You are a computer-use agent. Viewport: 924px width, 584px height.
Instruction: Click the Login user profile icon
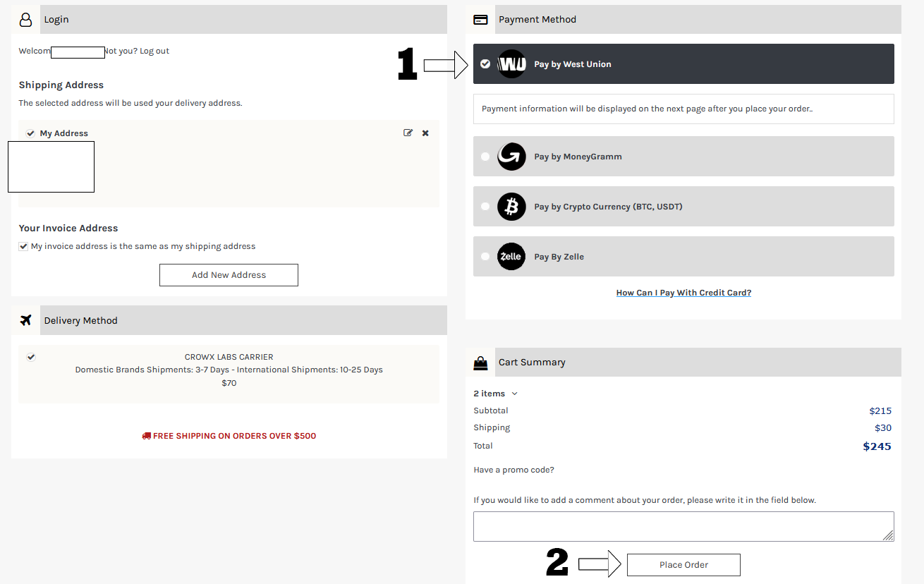26,20
